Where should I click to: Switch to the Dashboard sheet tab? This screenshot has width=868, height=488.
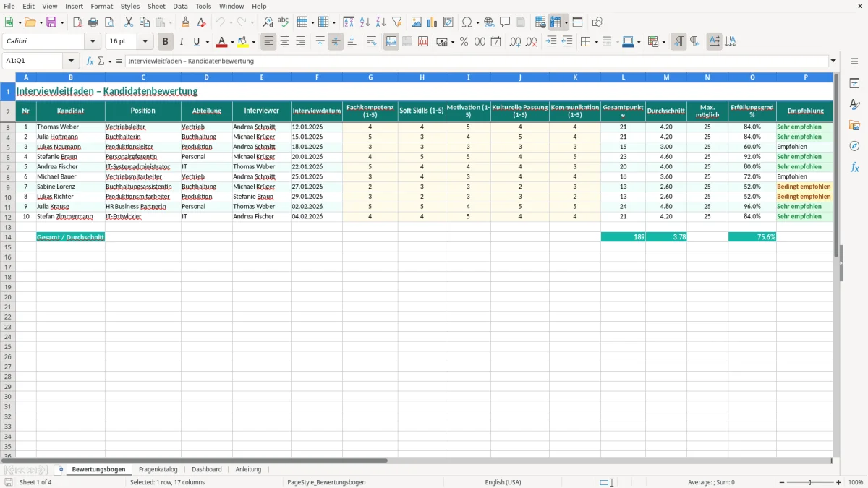207,469
